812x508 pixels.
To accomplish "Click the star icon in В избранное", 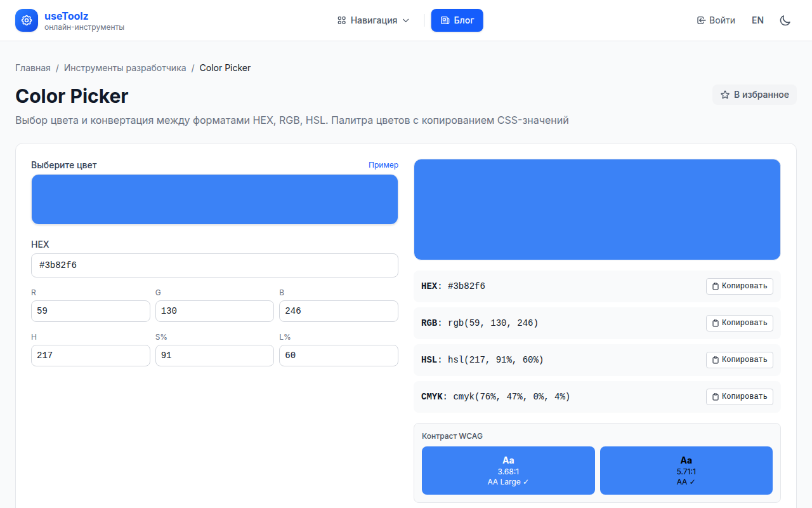I will pyautogui.click(x=725, y=95).
